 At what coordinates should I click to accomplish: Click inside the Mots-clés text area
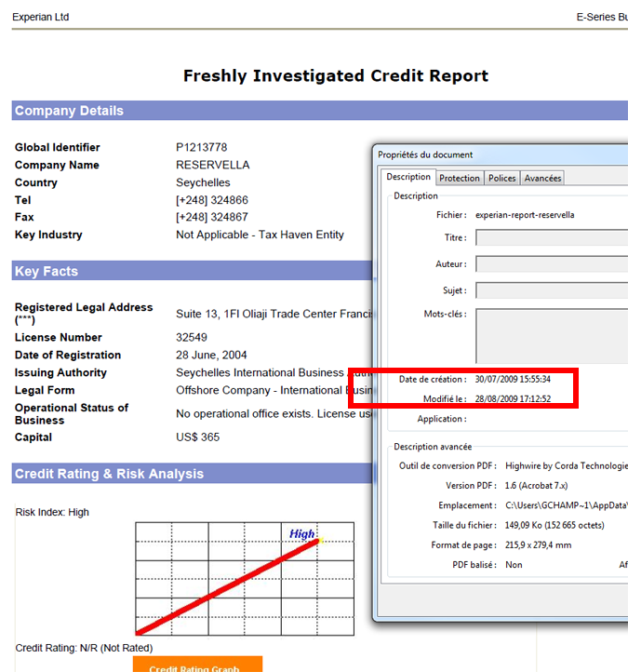click(551, 333)
